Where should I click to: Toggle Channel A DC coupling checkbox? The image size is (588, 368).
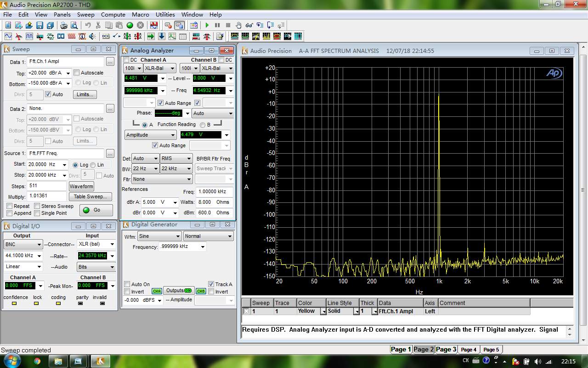coord(126,60)
